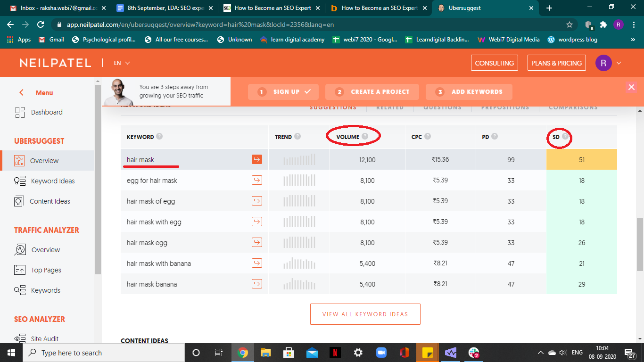Open the Chrome three-dot menu
The height and width of the screenshot is (362, 644).
pyautogui.click(x=633, y=25)
